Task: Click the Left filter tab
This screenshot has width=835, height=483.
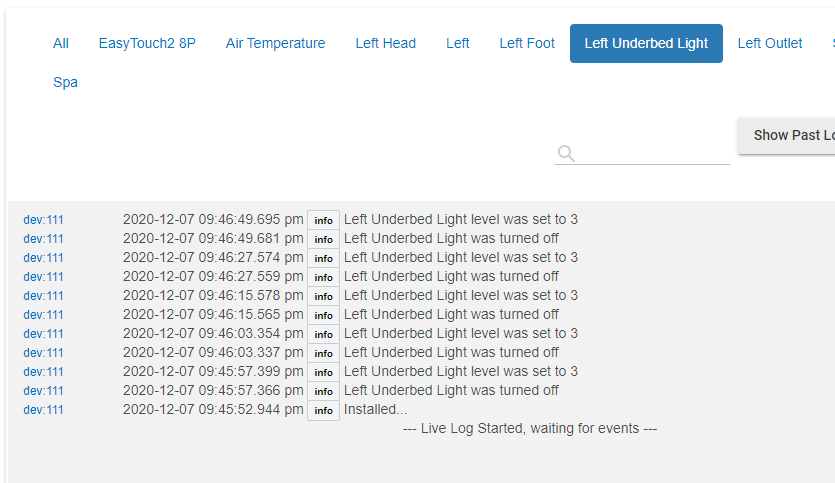Action: [458, 43]
